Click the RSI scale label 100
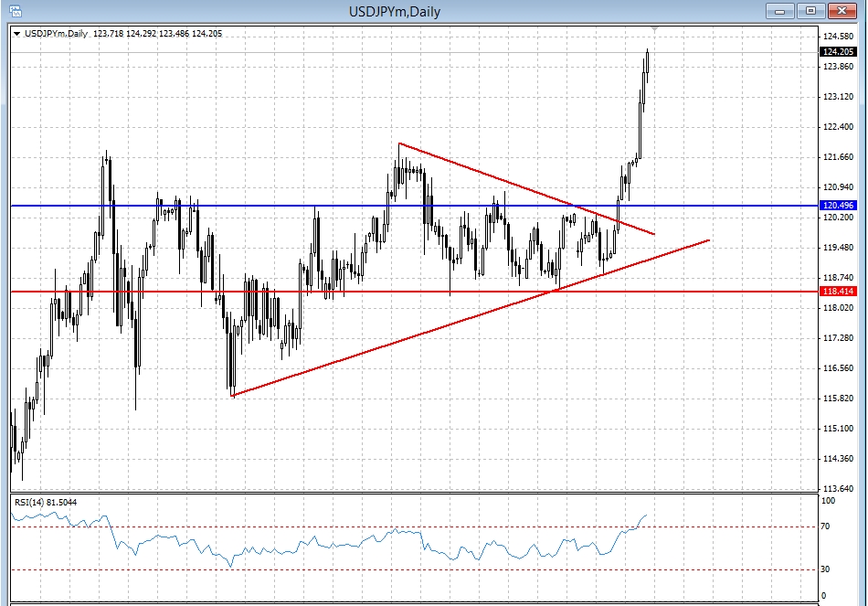Screen dimensions: 868x606 [828, 501]
